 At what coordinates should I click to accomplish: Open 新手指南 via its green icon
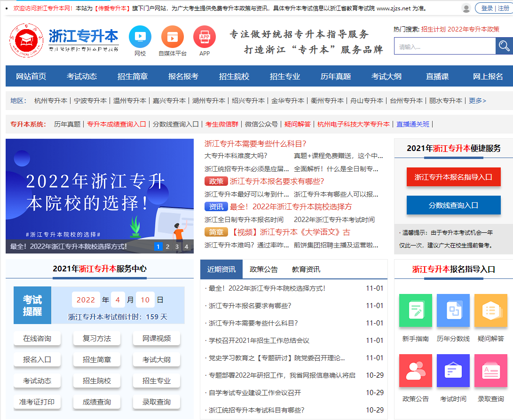click(415, 310)
